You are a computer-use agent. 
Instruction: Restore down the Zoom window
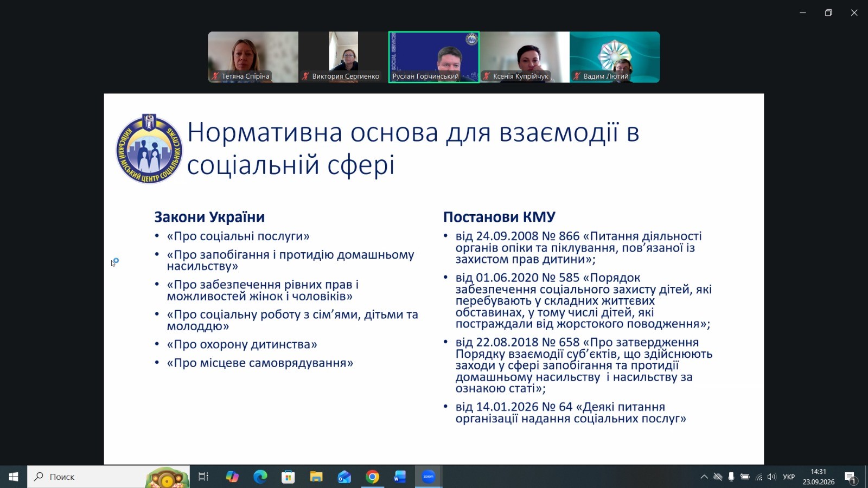point(828,12)
